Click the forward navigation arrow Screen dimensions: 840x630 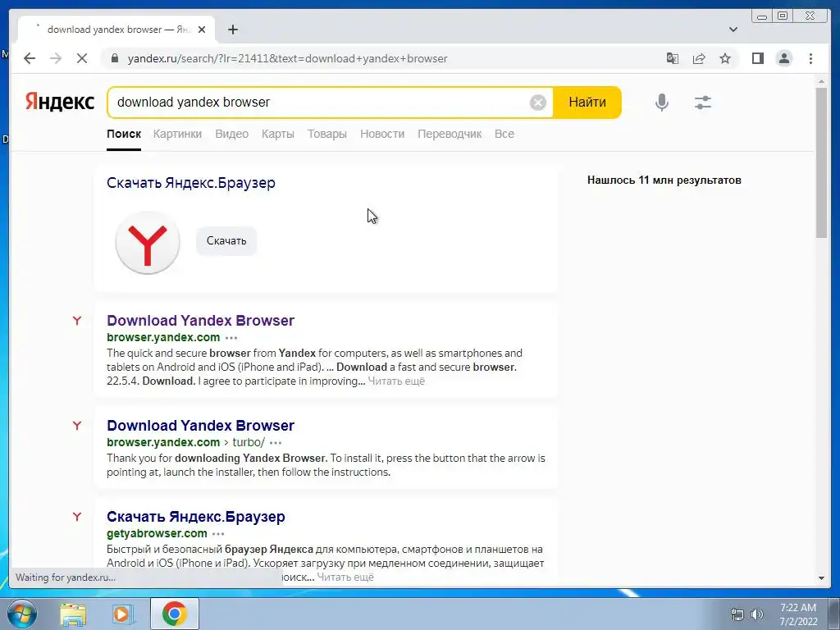click(x=56, y=58)
